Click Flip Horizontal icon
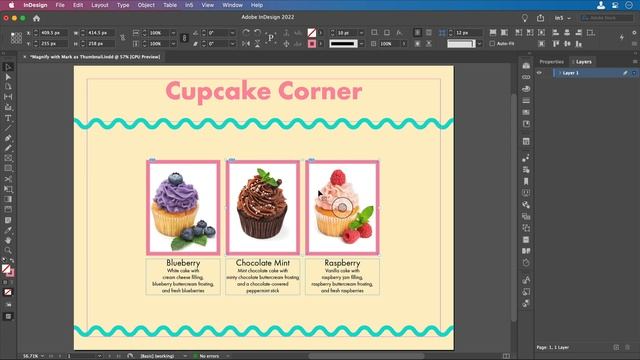Screen dimensions: 640x360 [x=246, y=44]
